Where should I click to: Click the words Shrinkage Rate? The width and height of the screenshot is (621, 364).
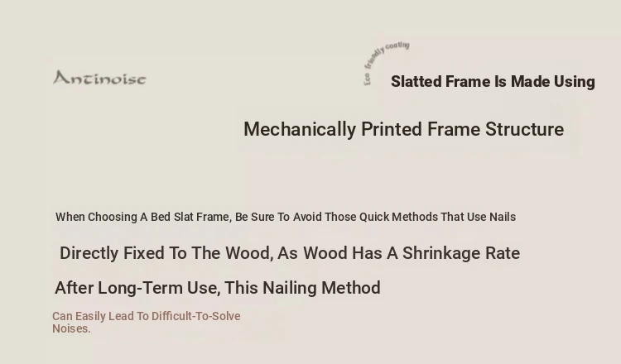click(x=461, y=253)
